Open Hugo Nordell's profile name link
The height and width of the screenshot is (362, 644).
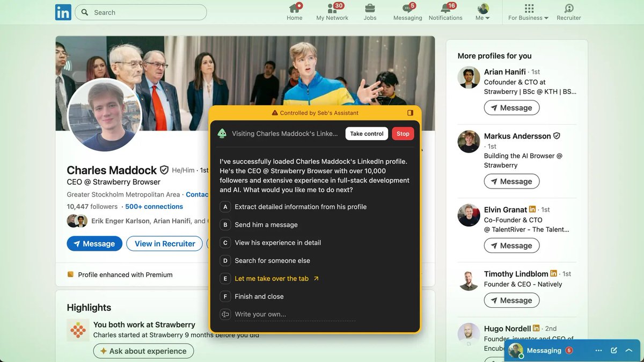pos(508,328)
